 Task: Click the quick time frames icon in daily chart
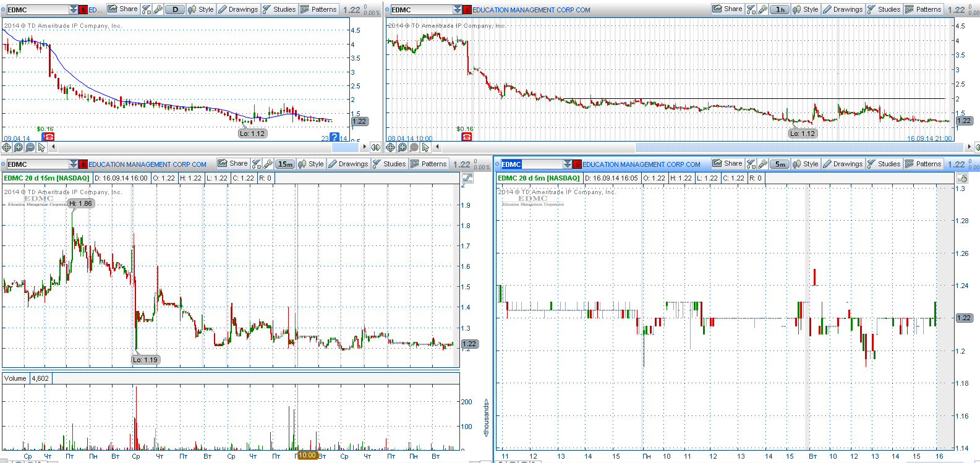pos(147,9)
